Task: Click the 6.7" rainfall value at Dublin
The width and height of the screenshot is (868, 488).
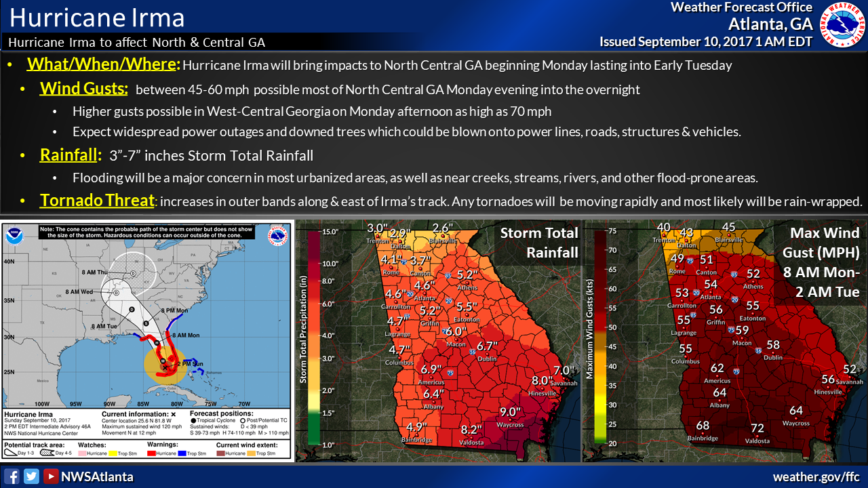Action: 488,346
